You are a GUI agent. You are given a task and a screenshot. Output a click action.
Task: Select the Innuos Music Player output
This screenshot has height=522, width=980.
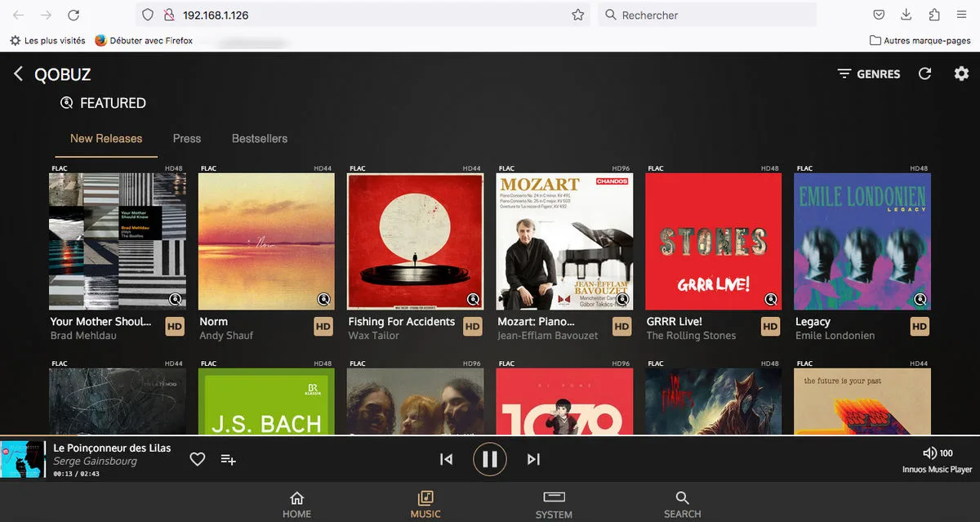point(938,470)
